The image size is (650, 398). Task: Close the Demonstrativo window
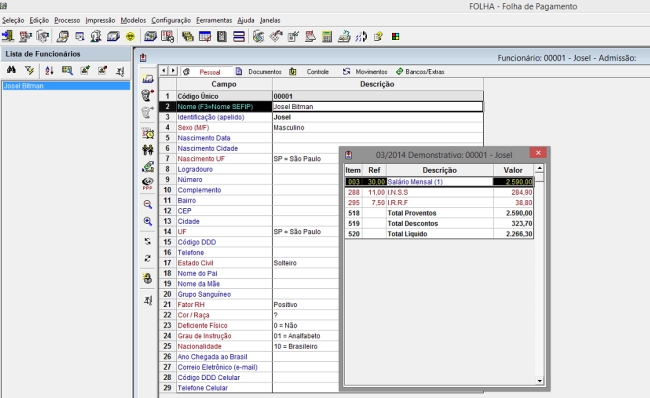point(538,153)
